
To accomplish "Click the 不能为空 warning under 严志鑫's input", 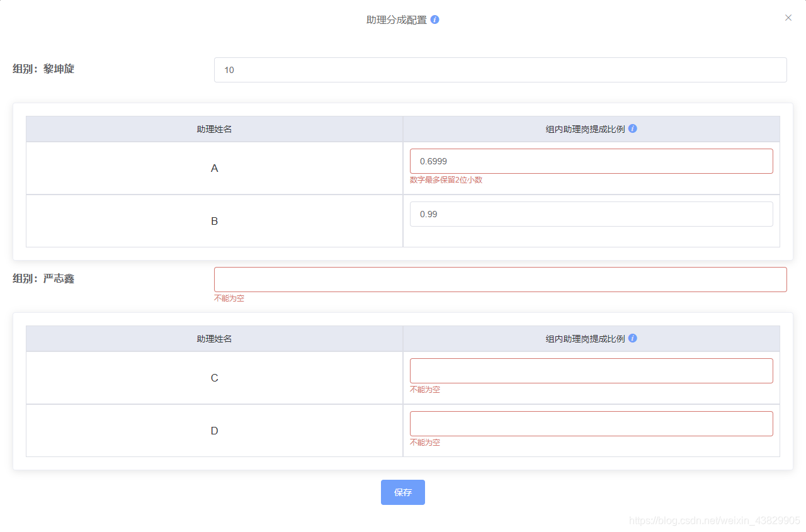I will pyautogui.click(x=228, y=298).
